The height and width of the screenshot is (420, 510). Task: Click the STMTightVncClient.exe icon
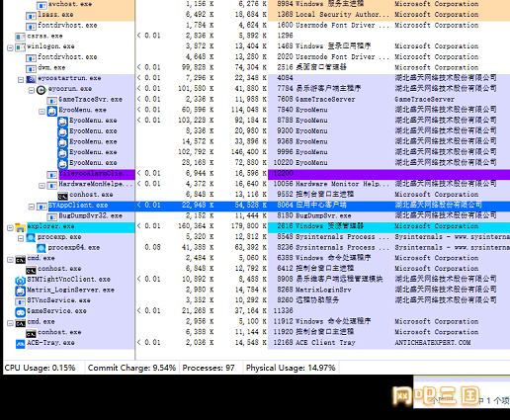point(21,281)
